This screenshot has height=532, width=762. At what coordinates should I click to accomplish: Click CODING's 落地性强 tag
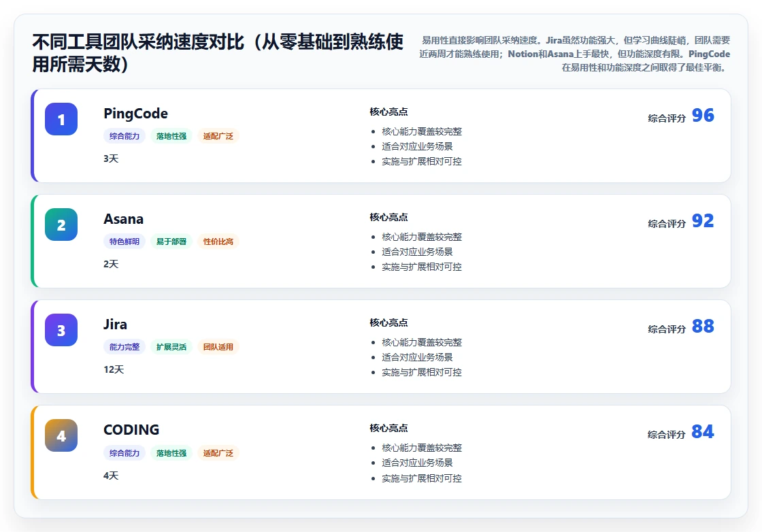[x=171, y=453]
